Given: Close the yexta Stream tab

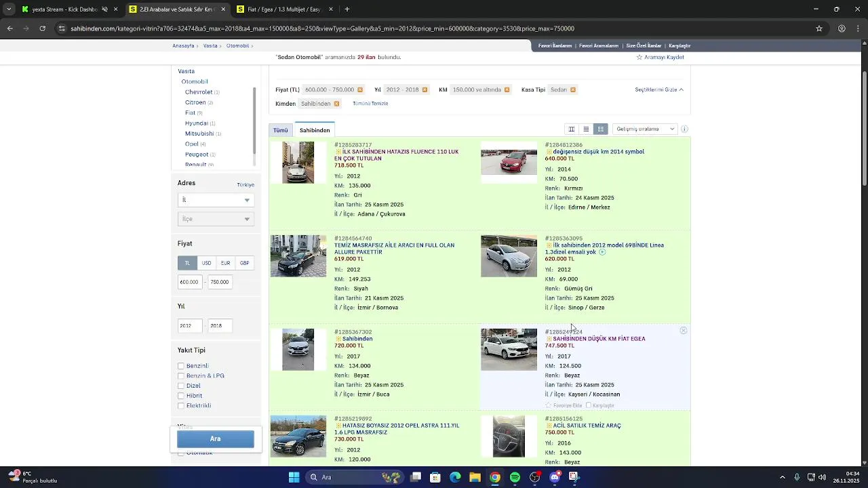Looking at the screenshot, I should (x=115, y=9).
